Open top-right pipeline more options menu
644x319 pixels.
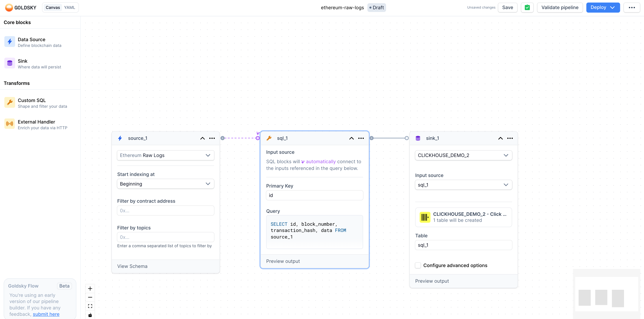point(632,8)
